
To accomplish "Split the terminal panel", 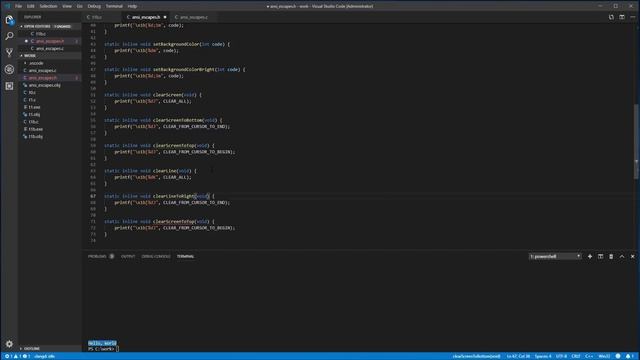I will [600, 256].
